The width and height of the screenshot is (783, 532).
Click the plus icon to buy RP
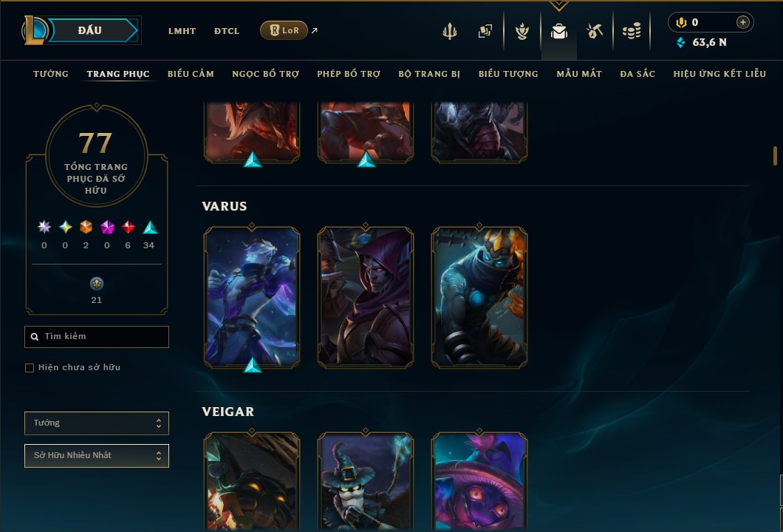point(742,22)
